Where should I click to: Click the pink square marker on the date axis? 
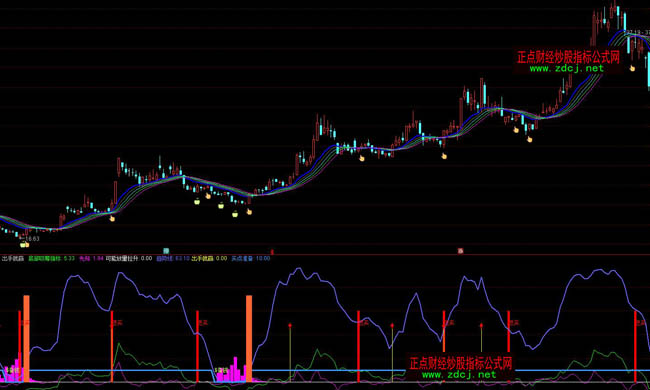point(460,251)
